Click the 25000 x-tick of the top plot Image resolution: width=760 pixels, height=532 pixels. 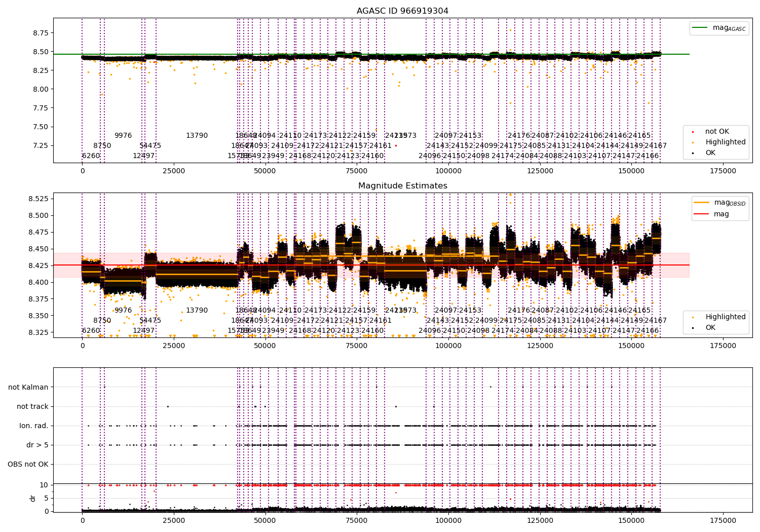[174, 171]
